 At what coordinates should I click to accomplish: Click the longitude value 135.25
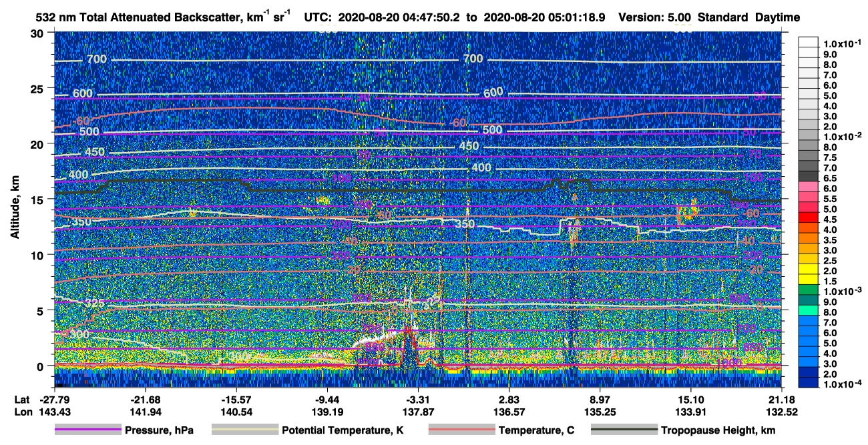[600, 412]
